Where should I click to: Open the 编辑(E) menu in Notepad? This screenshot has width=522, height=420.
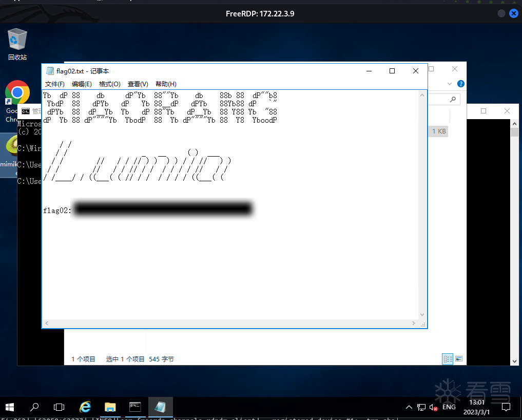click(x=82, y=84)
